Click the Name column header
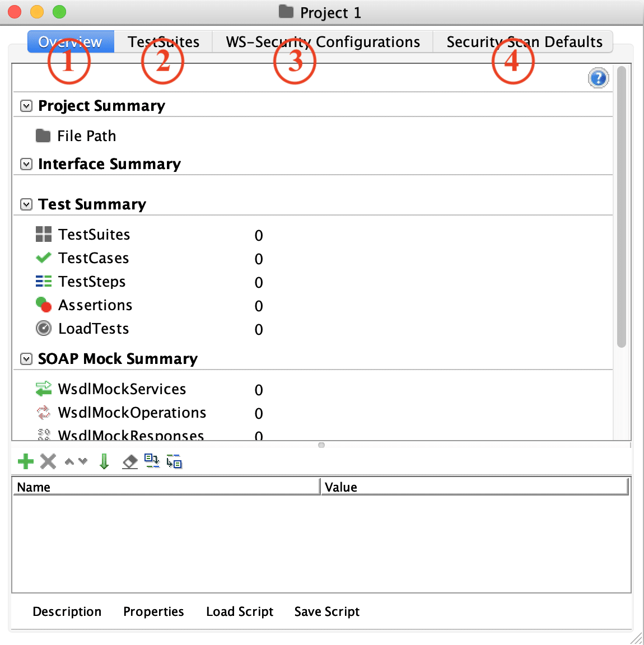Screen dimensions: 644x645 (x=166, y=487)
